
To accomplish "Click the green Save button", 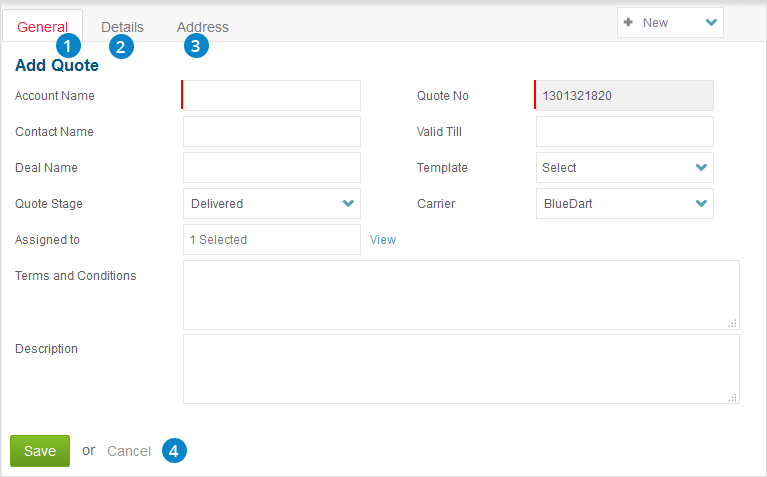I will tap(40, 451).
